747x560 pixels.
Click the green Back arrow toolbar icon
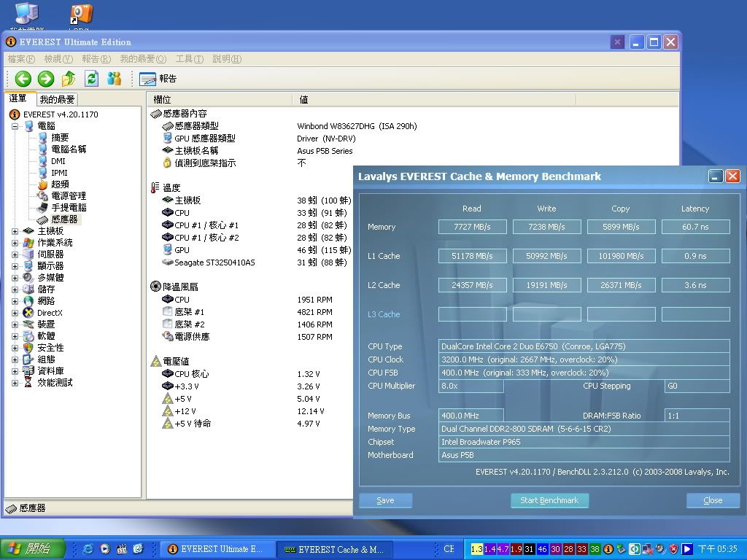click(23, 79)
